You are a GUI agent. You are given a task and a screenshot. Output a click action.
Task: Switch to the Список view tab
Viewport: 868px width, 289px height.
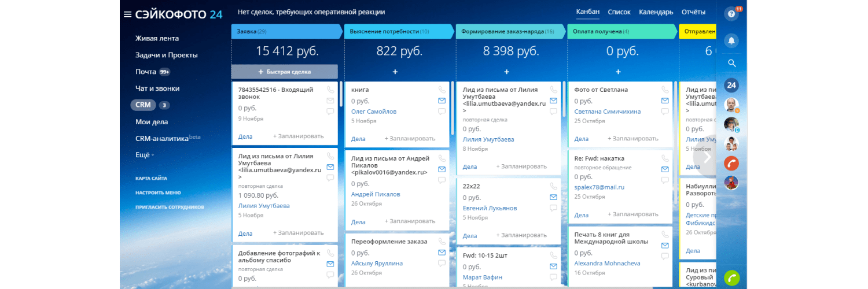[619, 12]
